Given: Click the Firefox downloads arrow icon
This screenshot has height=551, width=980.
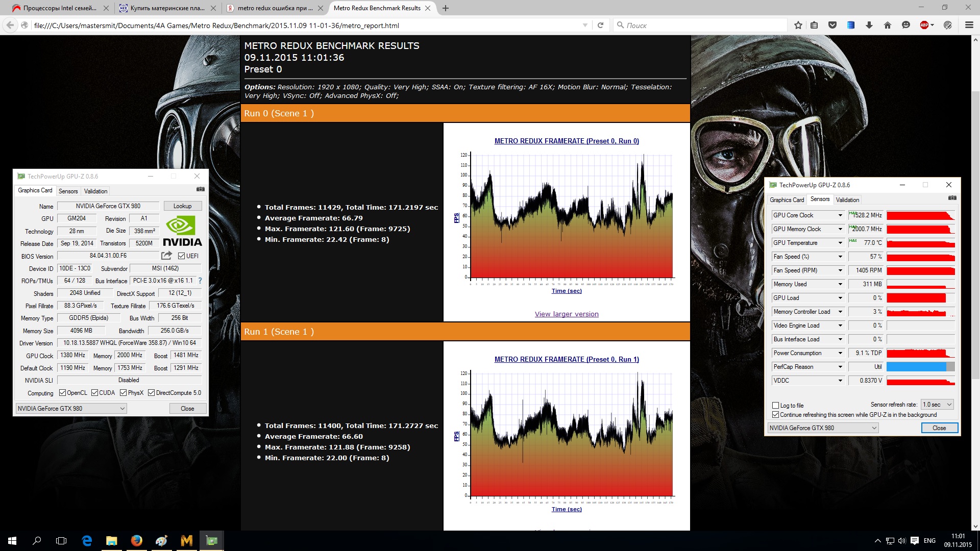Looking at the screenshot, I should (x=869, y=25).
